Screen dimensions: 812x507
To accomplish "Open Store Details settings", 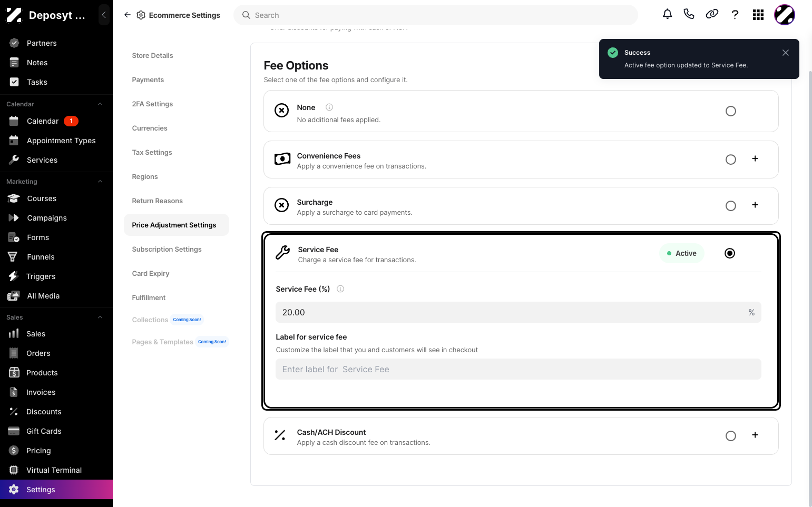I will click(x=152, y=56).
